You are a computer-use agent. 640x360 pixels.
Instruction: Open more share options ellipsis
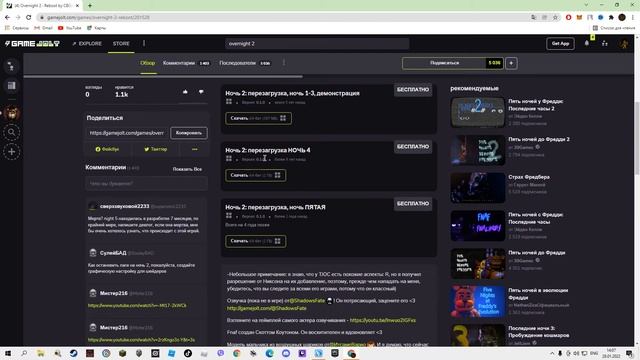195,149
